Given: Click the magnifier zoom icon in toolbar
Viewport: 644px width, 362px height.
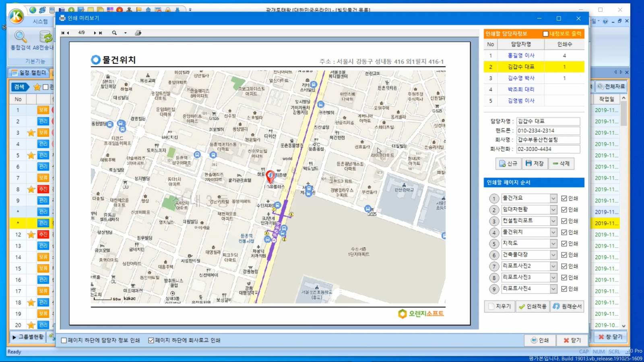Looking at the screenshot, I should [114, 33].
